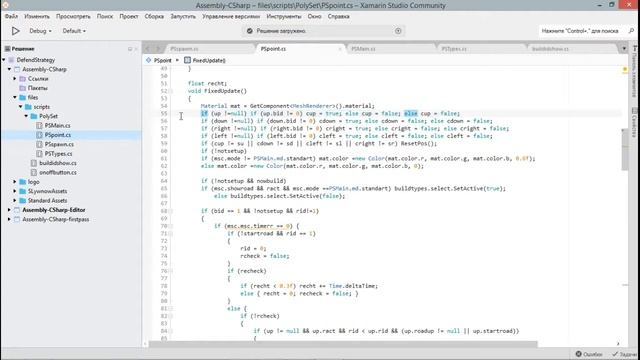This screenshot has width=640, height=360.
Task: Open the Задачи tasks pad
Action: pos(624,354)
